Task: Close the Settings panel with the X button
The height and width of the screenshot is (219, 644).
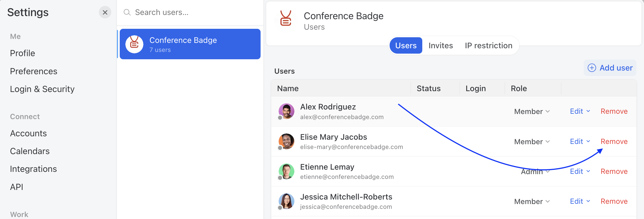Action: coord(105,12)
